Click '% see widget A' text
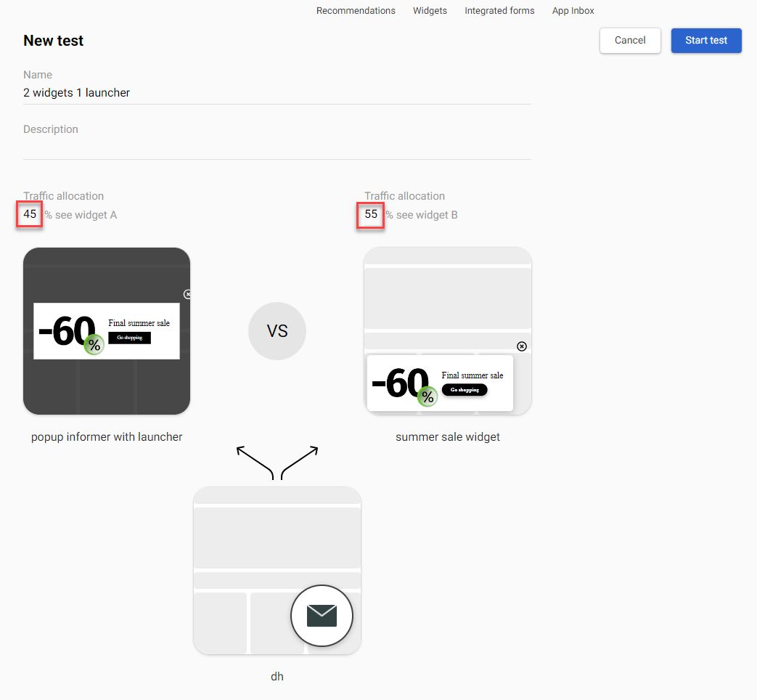This screenshot has width=757, height=700. [81, 215]
